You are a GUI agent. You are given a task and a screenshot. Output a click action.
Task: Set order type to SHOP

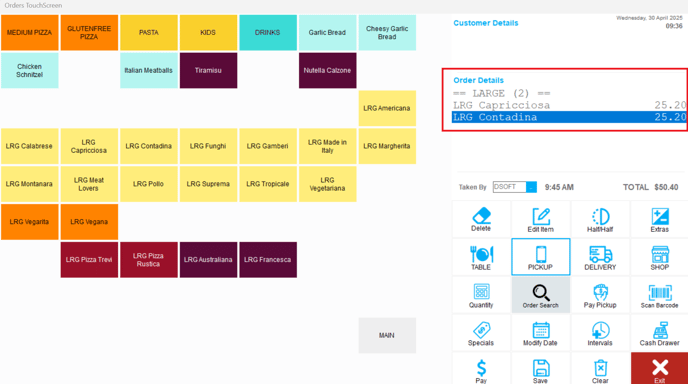tap(659, 257)
